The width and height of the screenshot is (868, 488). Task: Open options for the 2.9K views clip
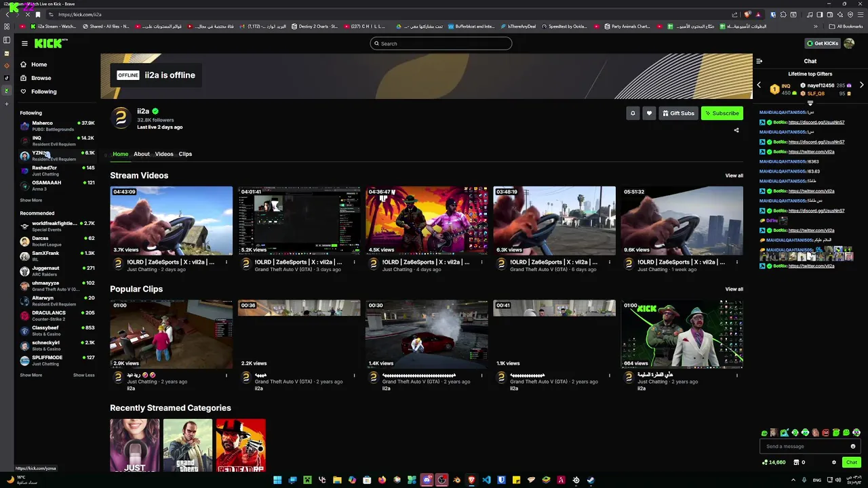tap(226, 375)
